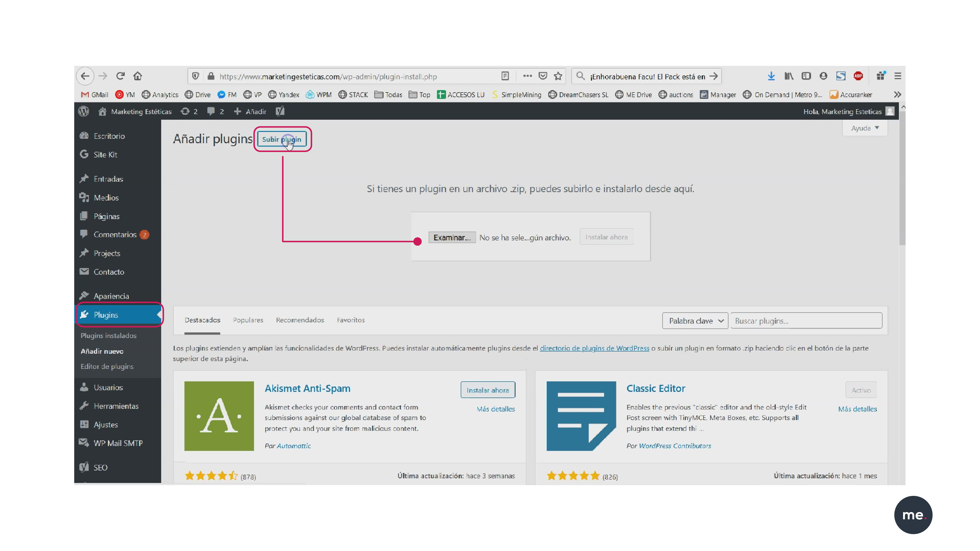Install Akismet Anti-Spam with Instalar ahora
This screenshot has width=980, height=551.
coord(488,390)
